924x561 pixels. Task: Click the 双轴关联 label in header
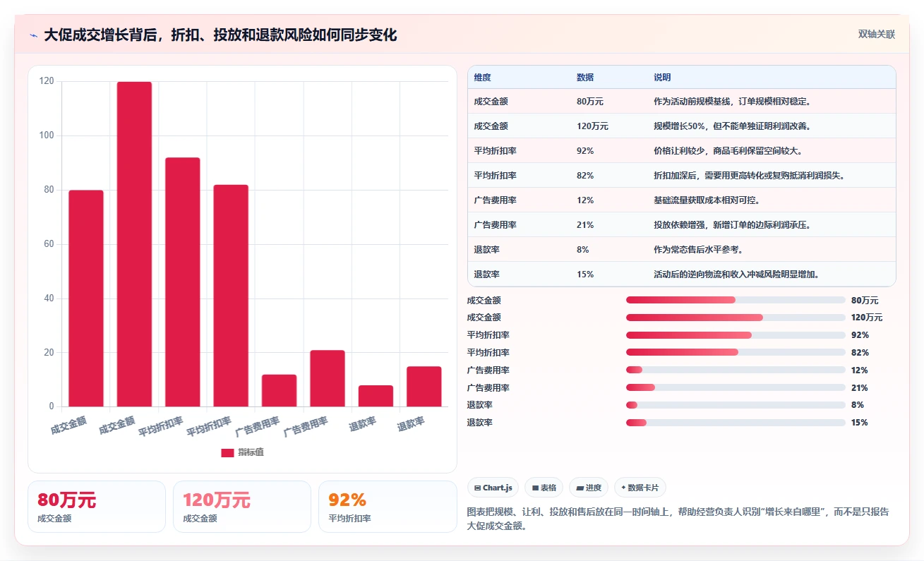(876, 35)
